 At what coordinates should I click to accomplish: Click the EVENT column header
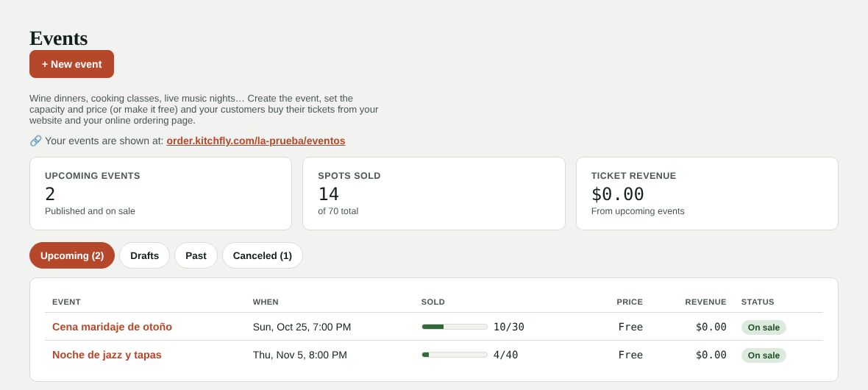point(66,302)
